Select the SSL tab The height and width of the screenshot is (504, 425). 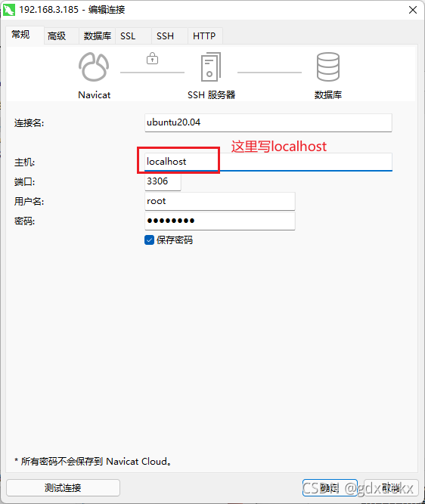128,36
